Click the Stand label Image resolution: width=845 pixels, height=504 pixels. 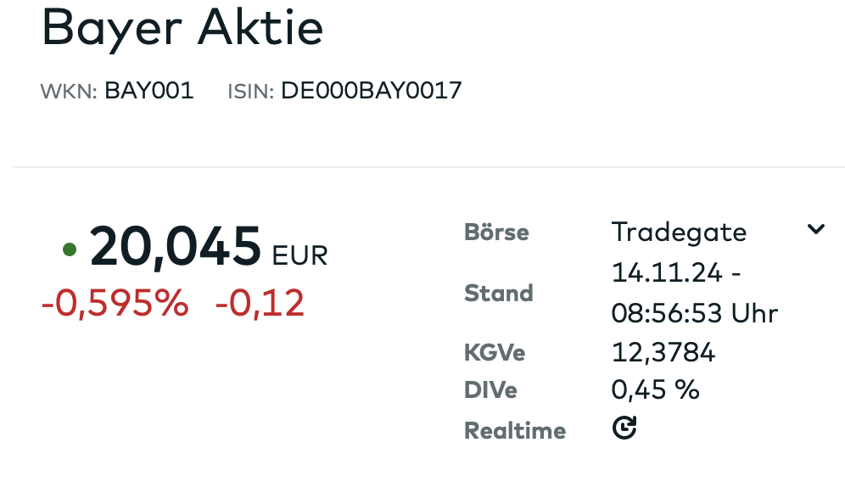point(499,294)
